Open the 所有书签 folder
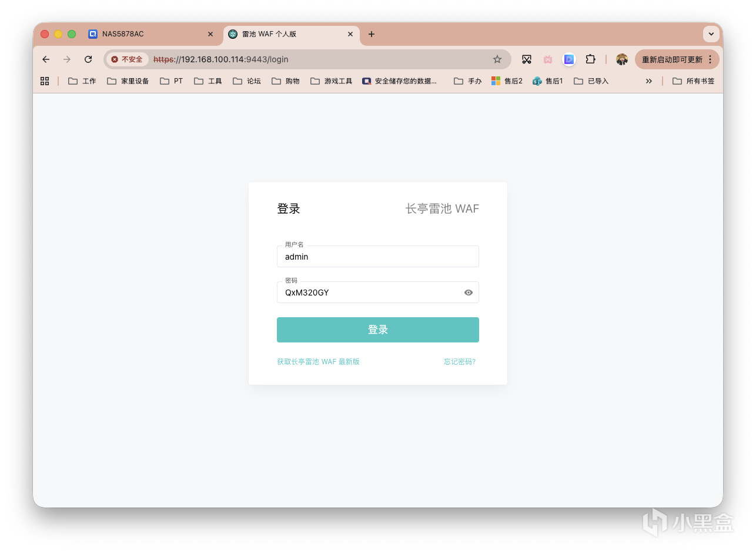Viewport: 756px width, 551px height. click(x=694, y=81)
